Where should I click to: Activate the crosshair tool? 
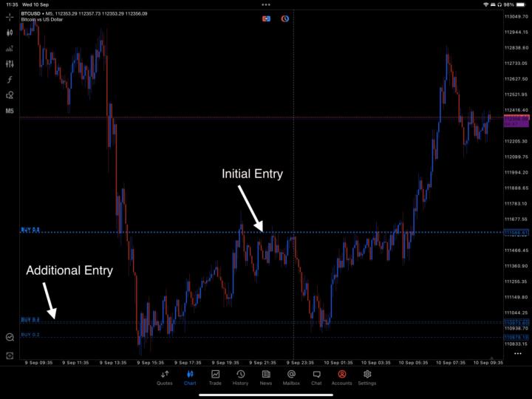point(10,17)
